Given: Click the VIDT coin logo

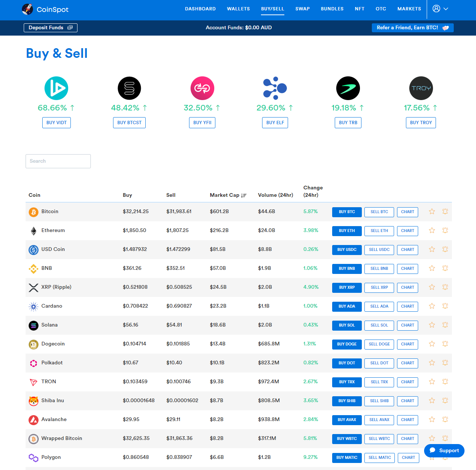Looking at the screenshot, I should (56, 88).
